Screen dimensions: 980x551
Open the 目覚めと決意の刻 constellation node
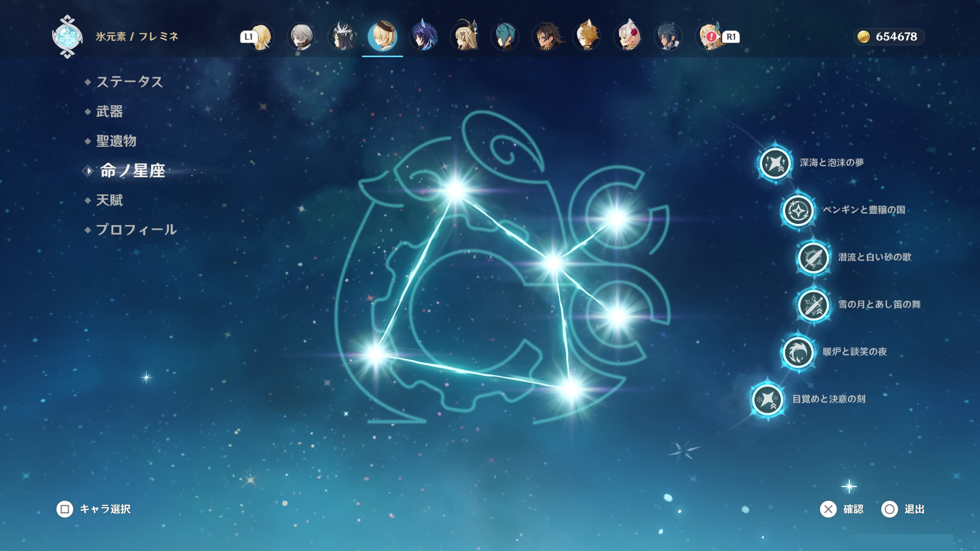pyautogui.click(x=767, y=399)
